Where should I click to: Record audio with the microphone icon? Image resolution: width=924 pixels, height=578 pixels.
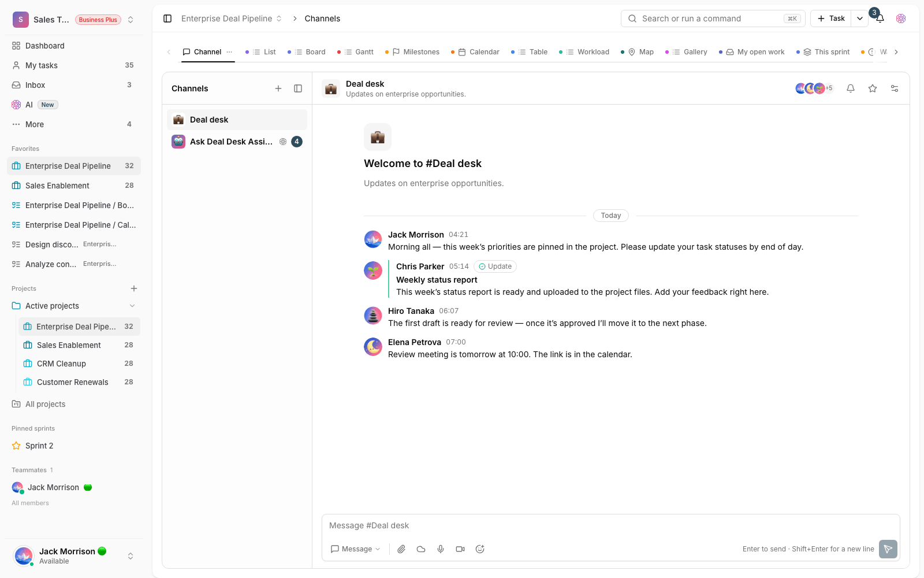(x=441, y=549)
